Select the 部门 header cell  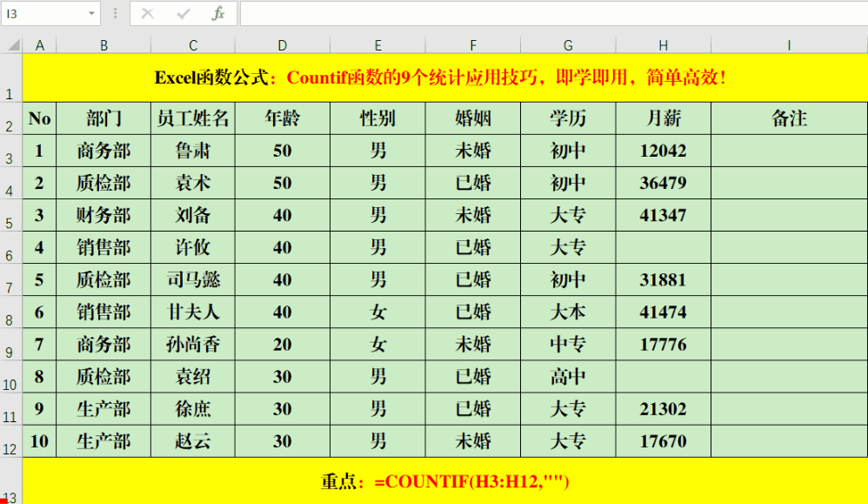(103, 118)
